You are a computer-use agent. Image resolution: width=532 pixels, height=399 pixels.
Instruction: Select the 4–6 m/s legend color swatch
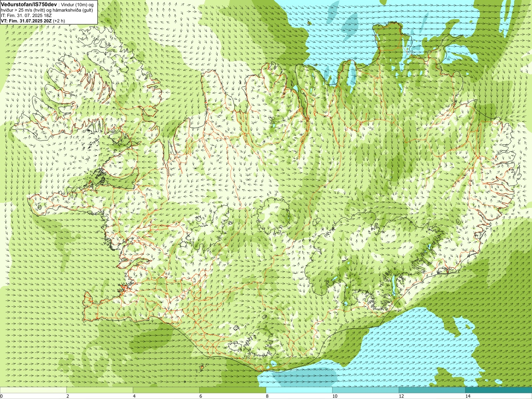[166, 390]
